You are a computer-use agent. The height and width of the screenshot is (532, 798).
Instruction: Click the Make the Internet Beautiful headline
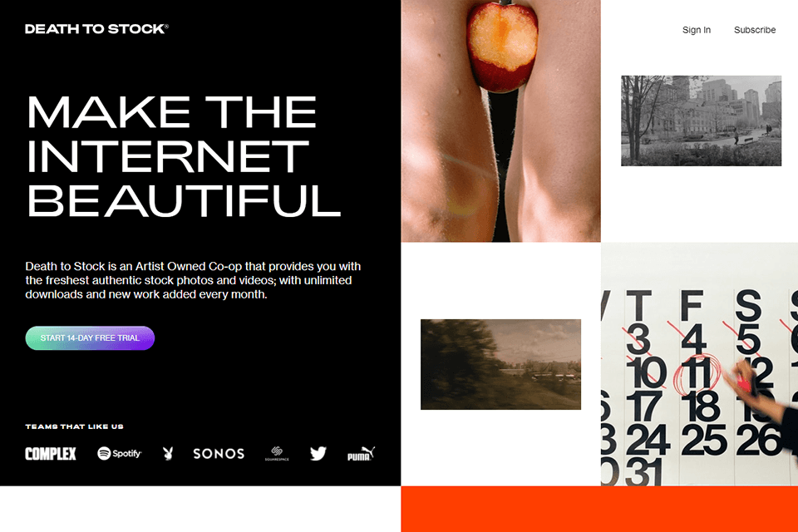click(x=183, y=155)
